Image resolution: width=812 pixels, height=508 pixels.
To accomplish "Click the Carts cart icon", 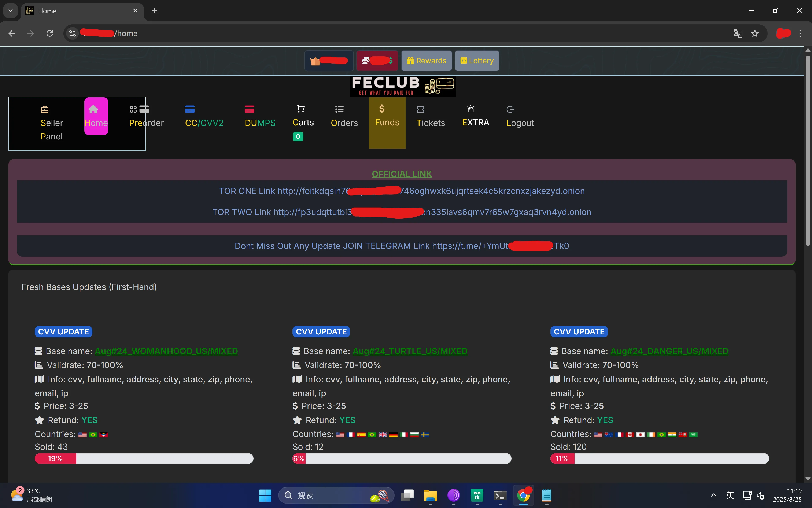I will click(x=301, y=109).
